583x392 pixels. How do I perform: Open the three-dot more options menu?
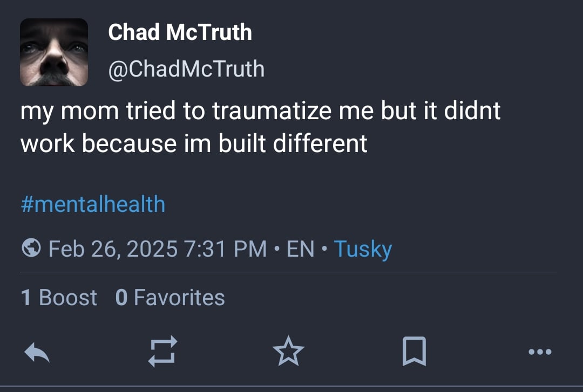point(540,352)
